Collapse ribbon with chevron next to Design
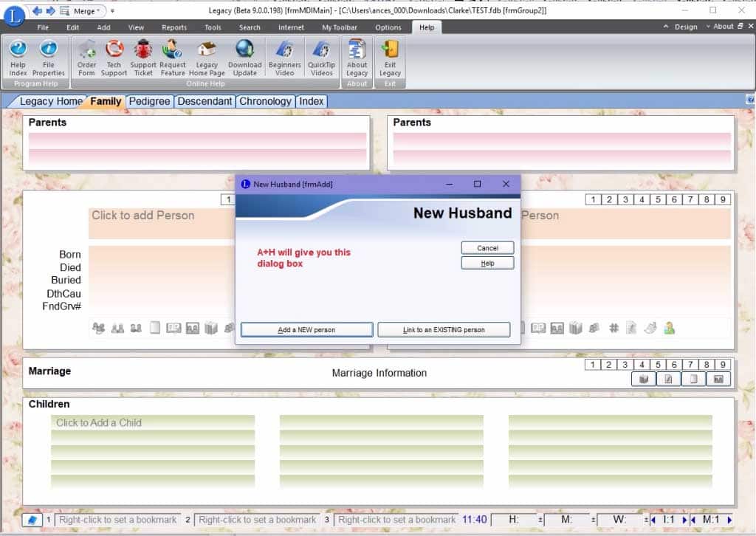Image resolution: width=756 pixels, height=536 pixels. (666, 27)
